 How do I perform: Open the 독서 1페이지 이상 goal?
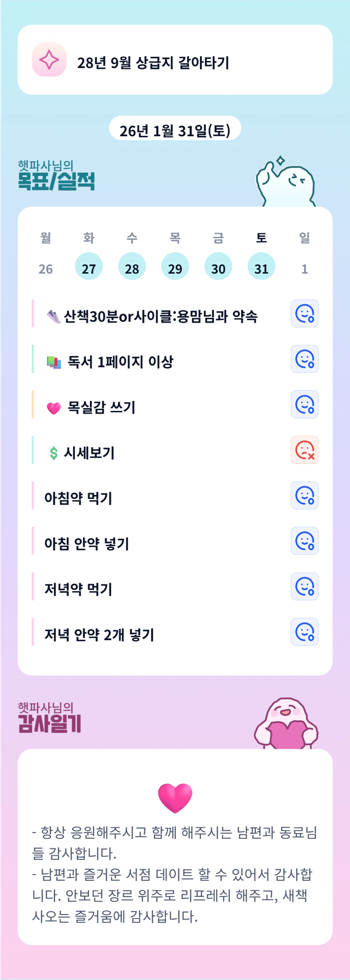121,362
